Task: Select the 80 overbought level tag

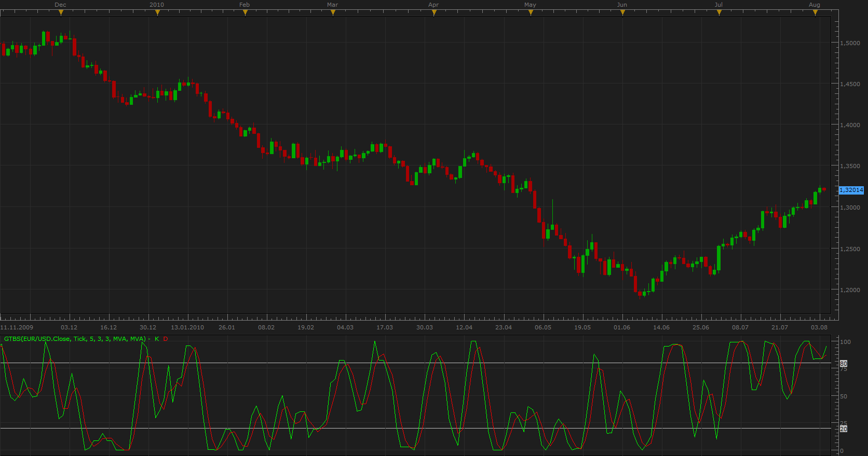Action: (x=844, y=364)
